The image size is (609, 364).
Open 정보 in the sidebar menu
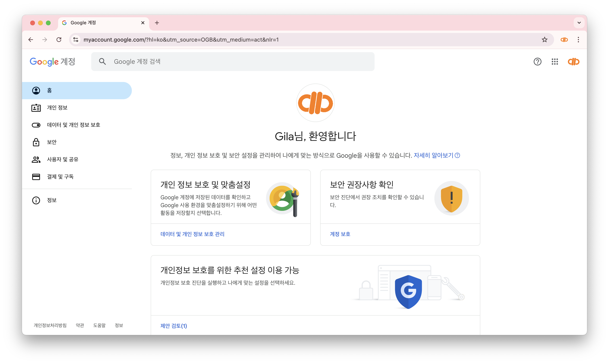pyautogui.click(x=77, y=200)
